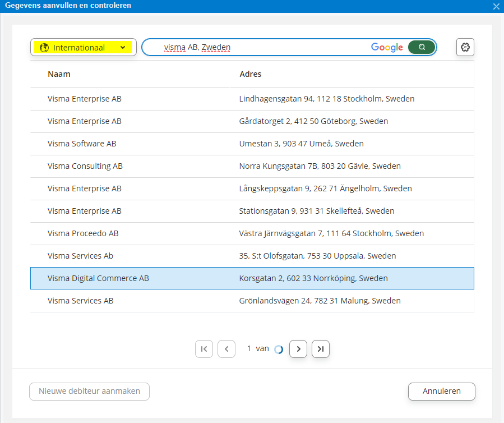Screen dimensions: 504x423
Task: Click the Adres column header
Action: point(251,74)
